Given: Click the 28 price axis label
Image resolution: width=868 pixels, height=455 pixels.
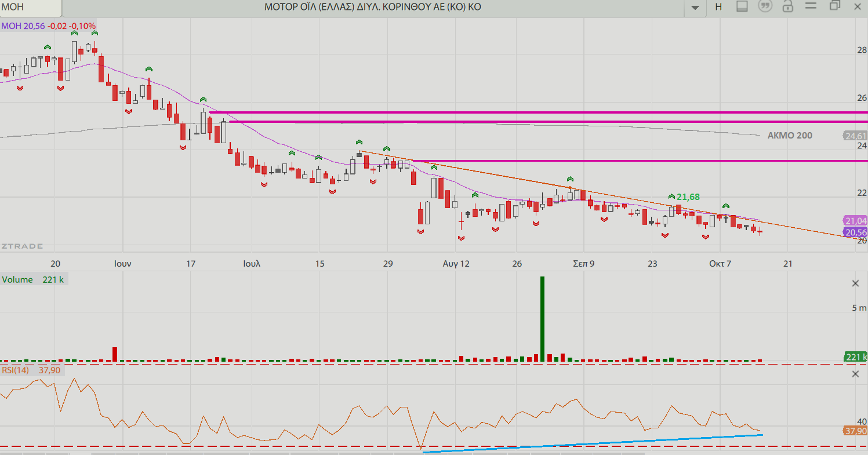Looking at the screenshot, I should tap(861, 50).
